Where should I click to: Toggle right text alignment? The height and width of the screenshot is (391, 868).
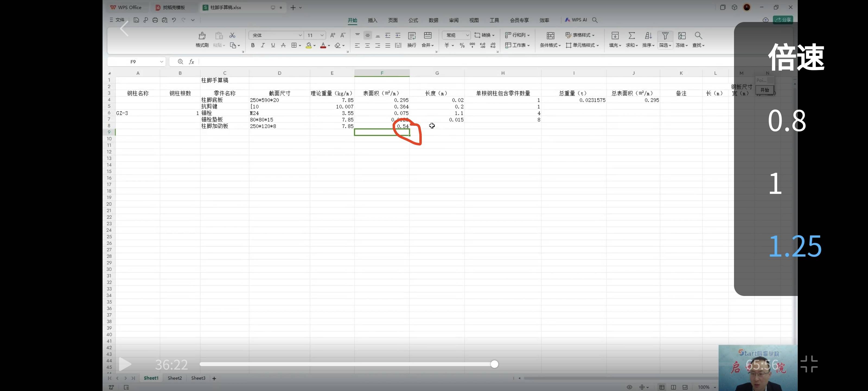(378, 45)
